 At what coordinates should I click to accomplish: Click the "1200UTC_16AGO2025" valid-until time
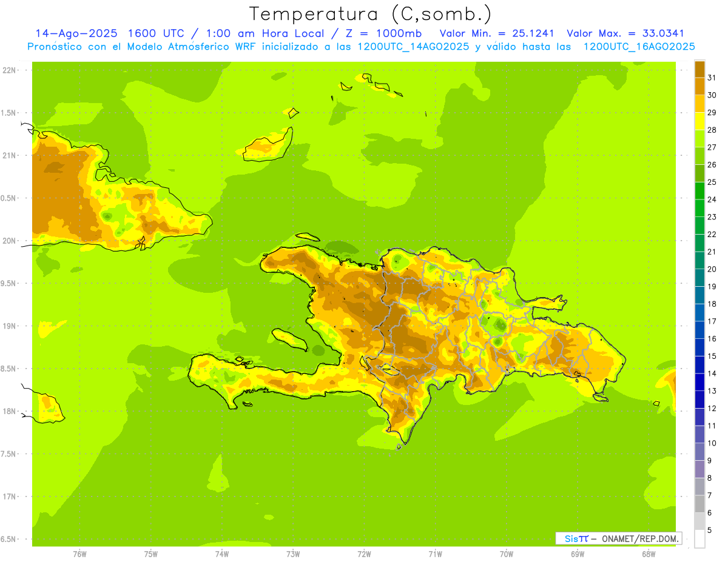click(x=639, y=47)
